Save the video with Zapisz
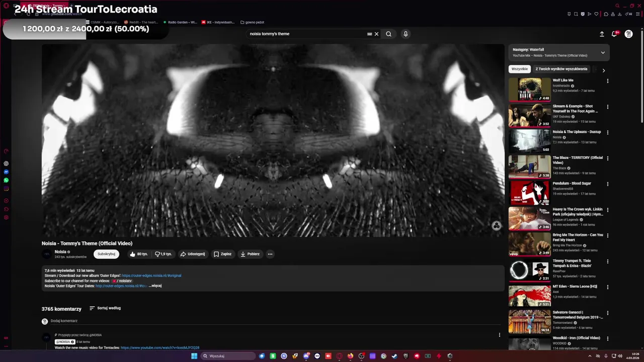 (x=222, y=254)
